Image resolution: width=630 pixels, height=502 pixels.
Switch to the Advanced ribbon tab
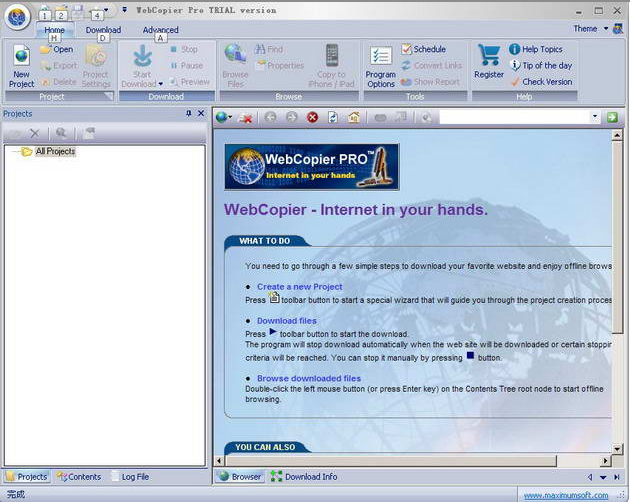[x=160, y=30]
